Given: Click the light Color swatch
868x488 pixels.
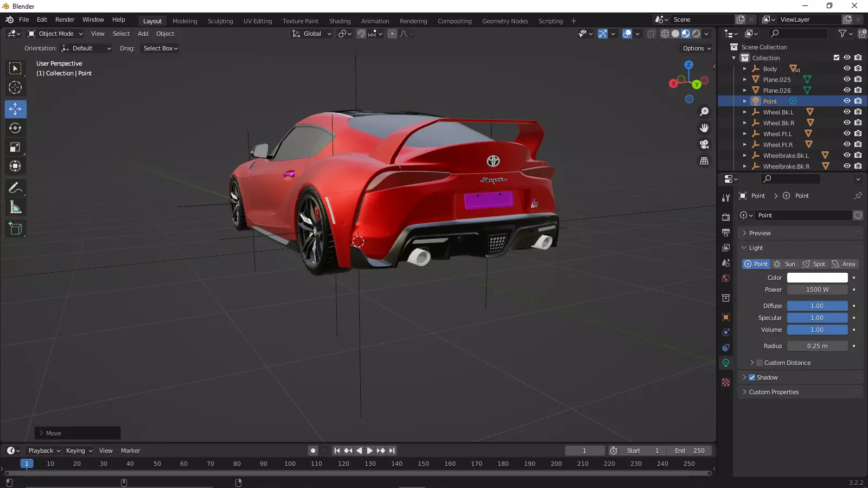Looking at the screenshot, I should click(817, 278).
